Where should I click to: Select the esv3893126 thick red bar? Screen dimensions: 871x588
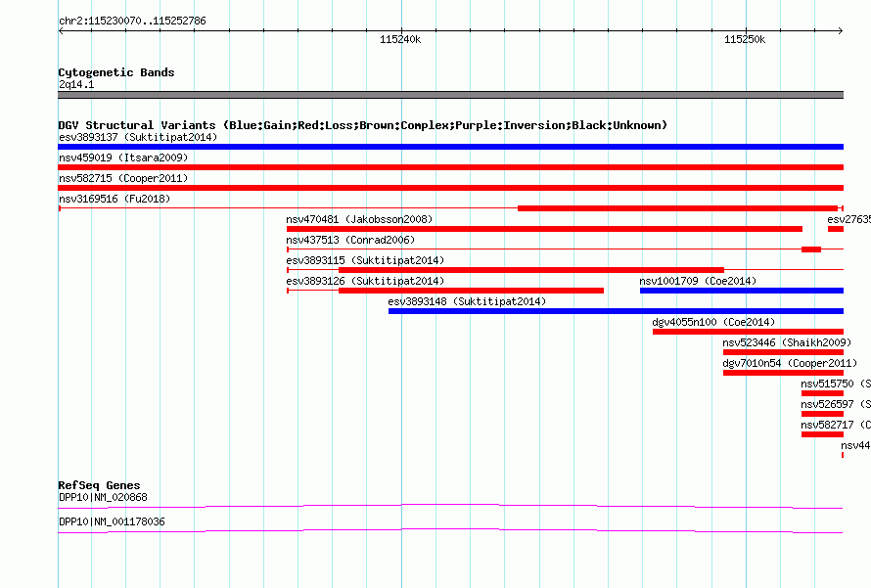point(471,291)
